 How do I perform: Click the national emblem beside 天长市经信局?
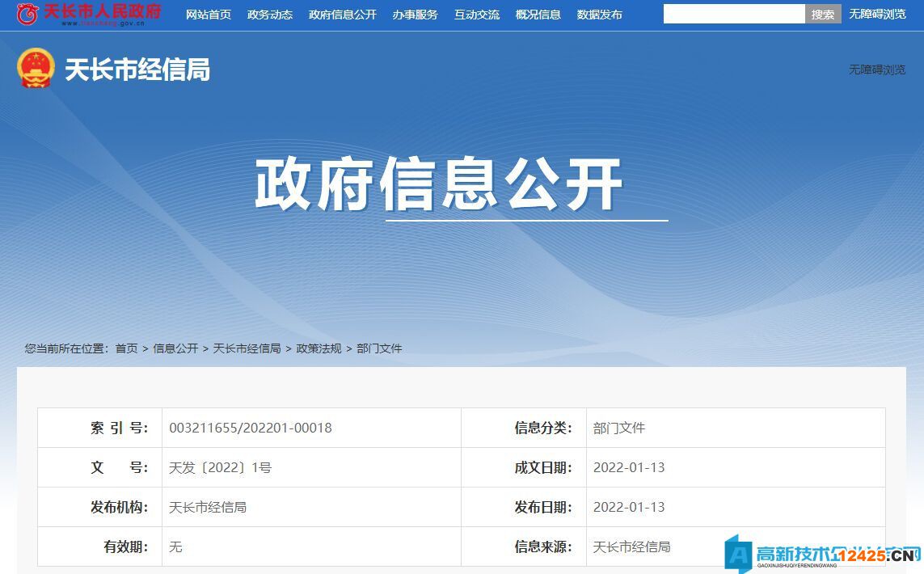[x=34, y=68]
